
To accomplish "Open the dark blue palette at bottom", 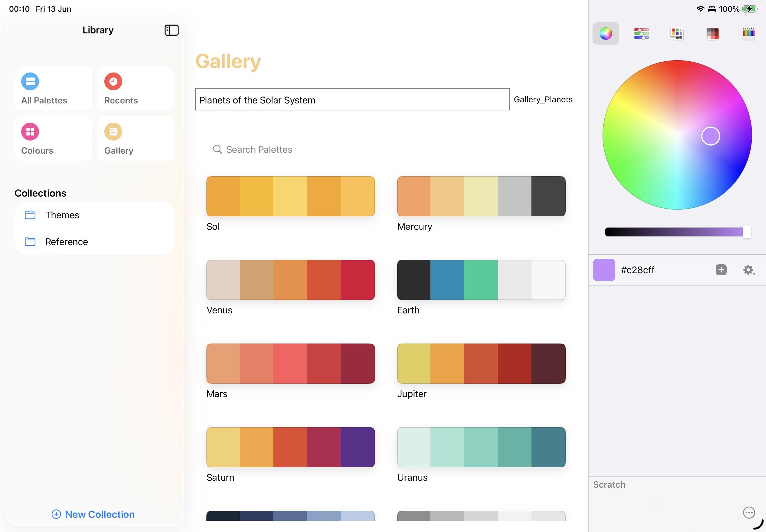I will click(290, 516).
